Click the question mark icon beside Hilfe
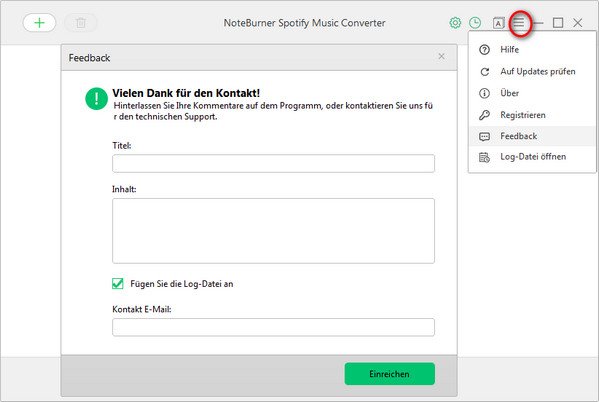Viewport: 599px width, 402px height. 484,50
